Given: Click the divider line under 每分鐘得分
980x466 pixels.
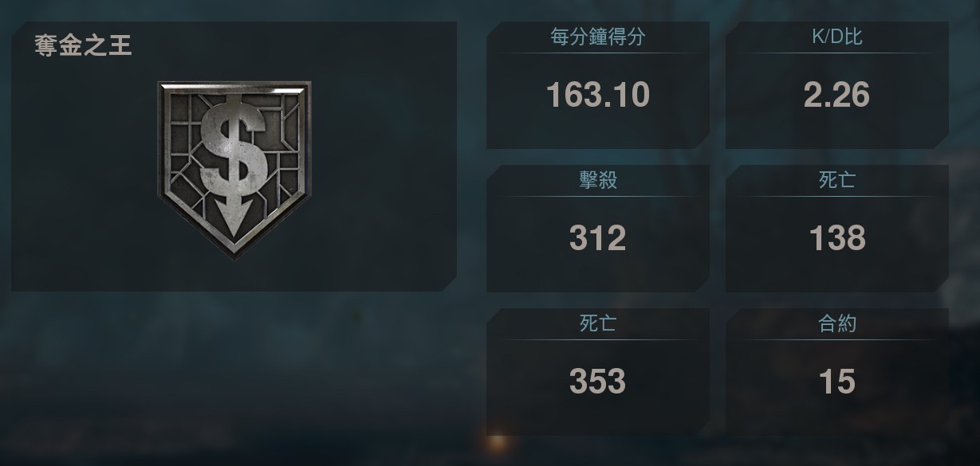Looking at the screenshot, I should (597, 53).
